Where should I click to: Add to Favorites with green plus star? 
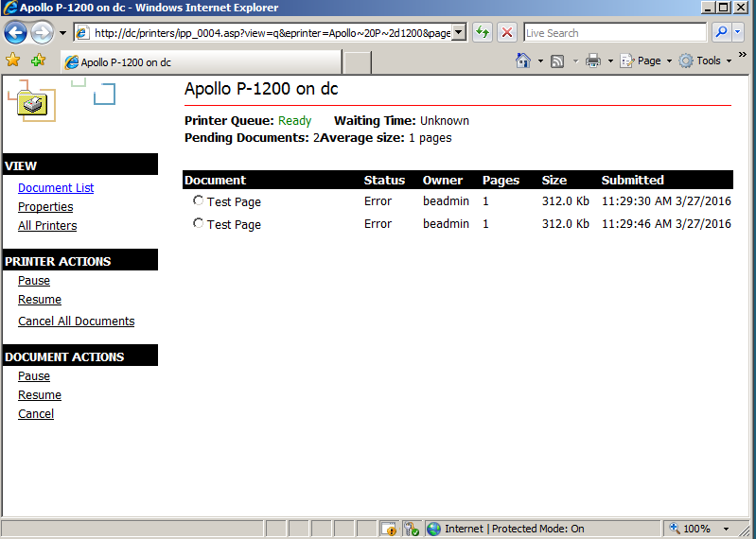38,61
